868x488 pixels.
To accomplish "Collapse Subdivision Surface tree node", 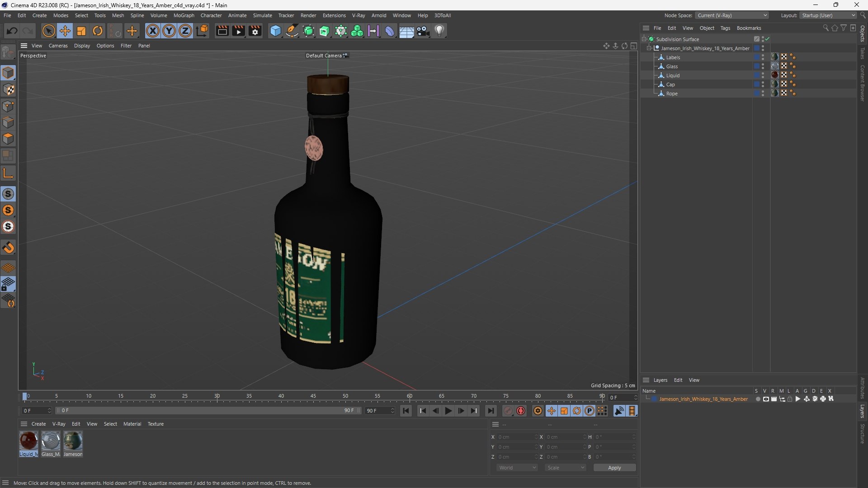I will (x=644, y=39).
